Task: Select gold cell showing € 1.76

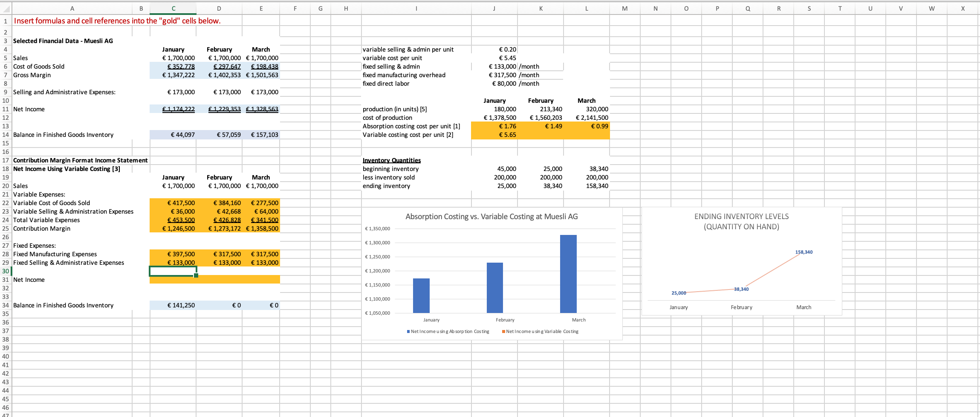Action: coord(494,126)
